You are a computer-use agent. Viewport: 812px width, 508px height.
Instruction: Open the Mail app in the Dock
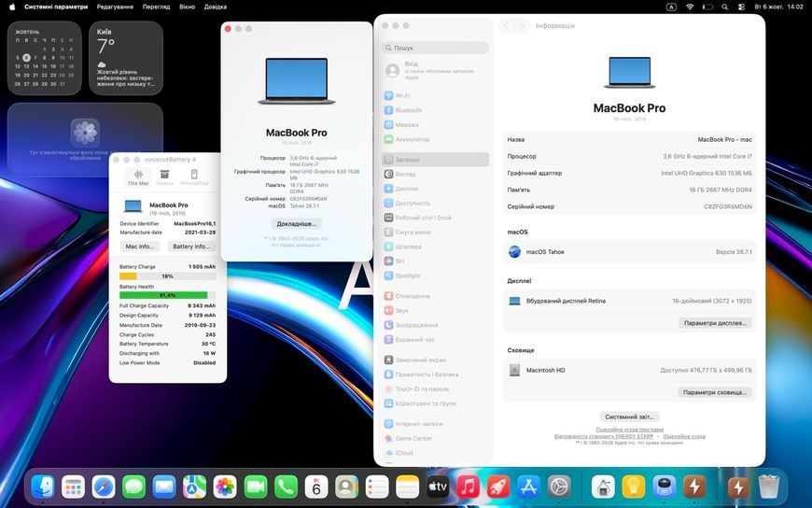(164, 487)
